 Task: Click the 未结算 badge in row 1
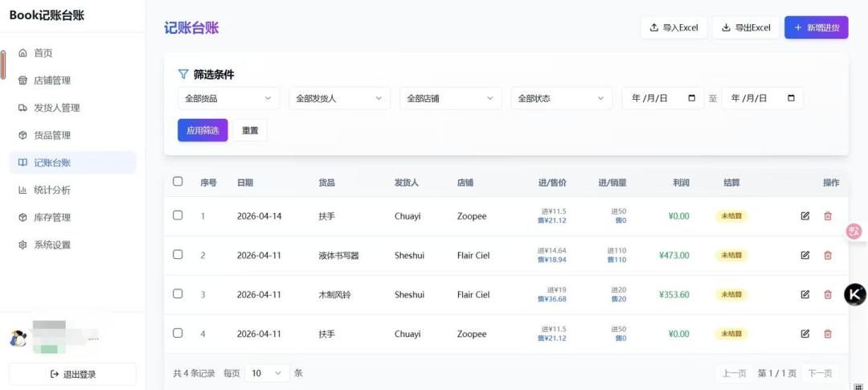tap(731, 216)
